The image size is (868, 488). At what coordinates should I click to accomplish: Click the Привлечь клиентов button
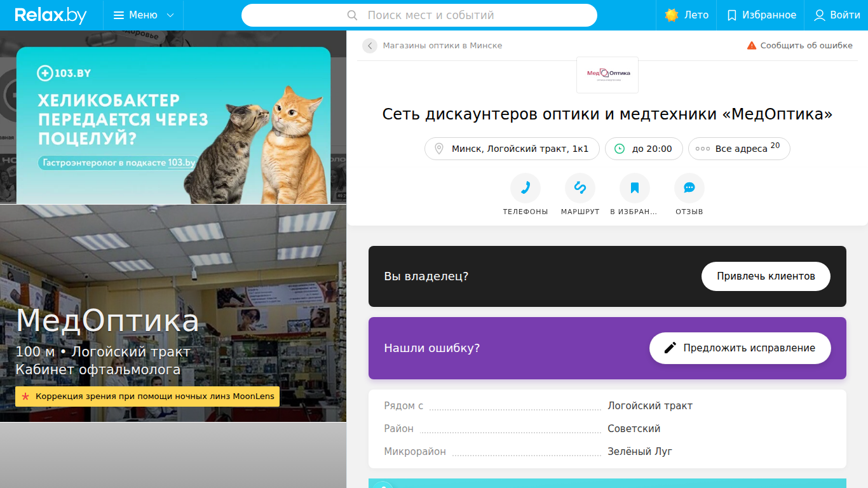point(766,276)
